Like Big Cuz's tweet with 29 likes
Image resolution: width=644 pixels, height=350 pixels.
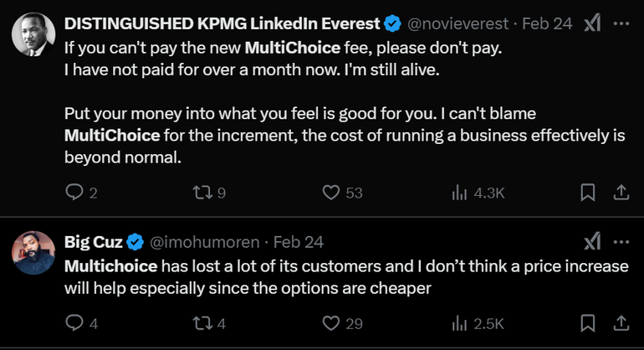(330, 322)
